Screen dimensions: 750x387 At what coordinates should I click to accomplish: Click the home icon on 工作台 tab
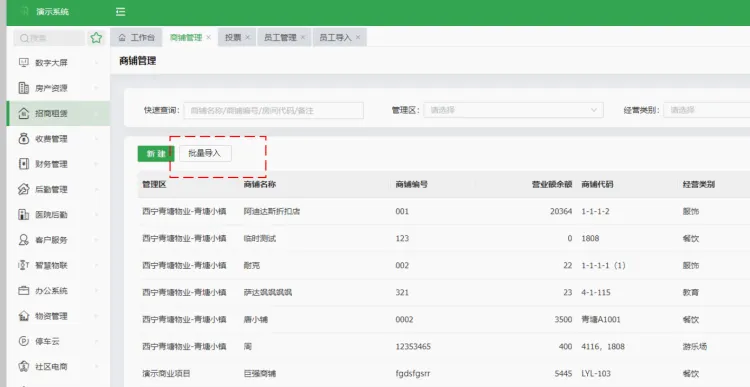(122, 37)
